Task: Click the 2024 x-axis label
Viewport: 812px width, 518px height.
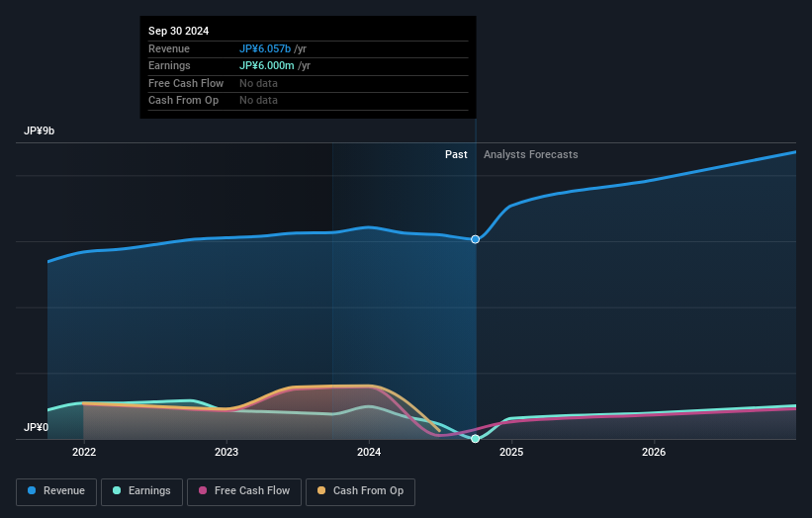Action: click(x=369, y=452)
